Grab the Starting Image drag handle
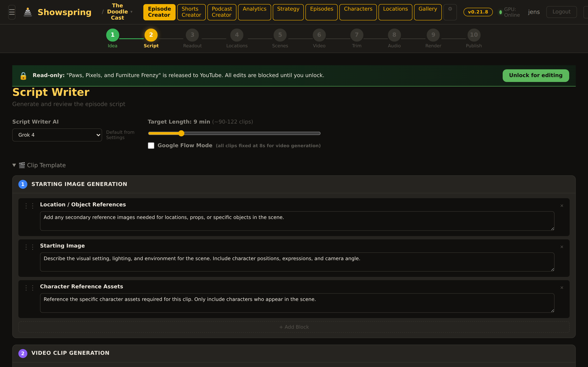Screen dimensions: 588x367 (x=29, y=247)
